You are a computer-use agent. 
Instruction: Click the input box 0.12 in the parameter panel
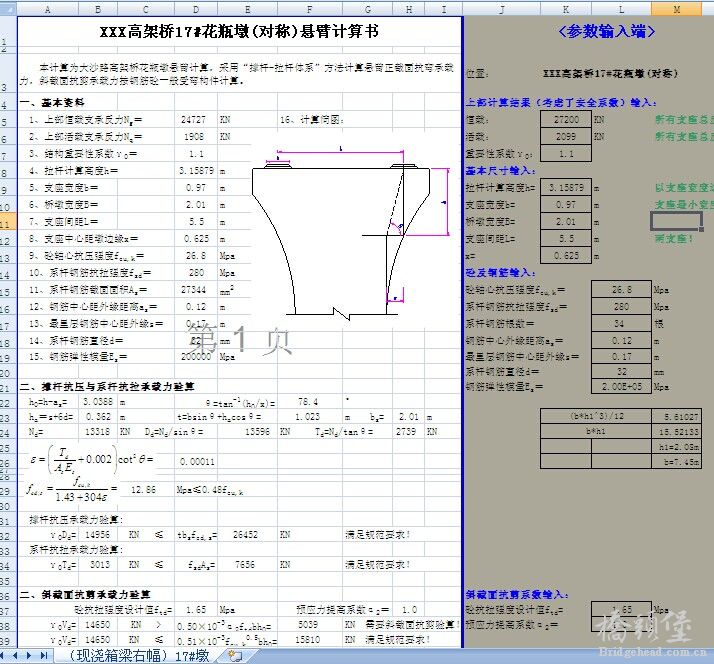(621, 340)
